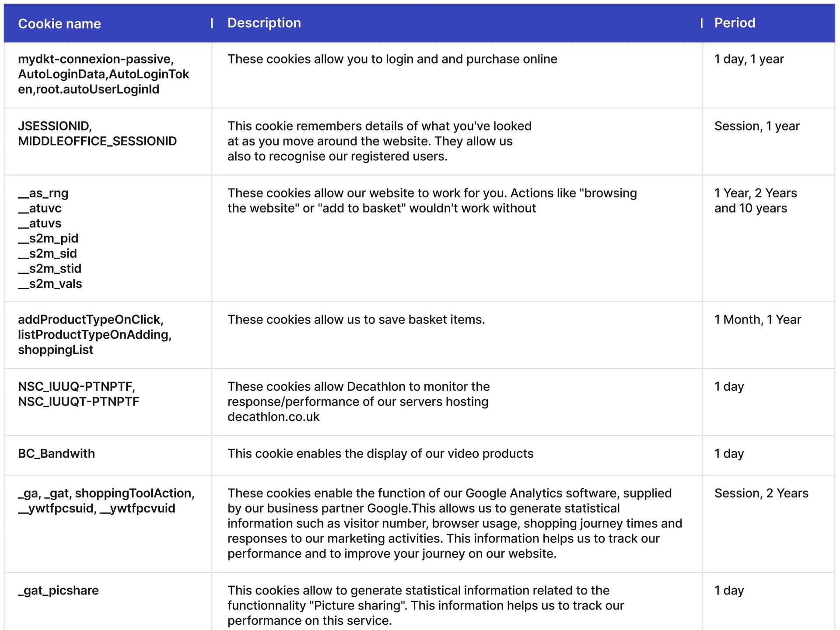Click the description about recognising registered users

pos(379,141)
